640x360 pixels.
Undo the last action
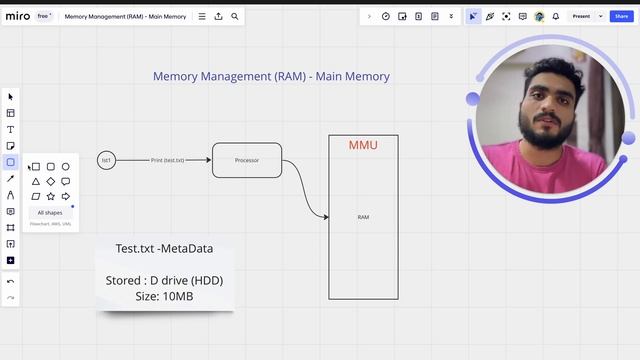point(11,282)
